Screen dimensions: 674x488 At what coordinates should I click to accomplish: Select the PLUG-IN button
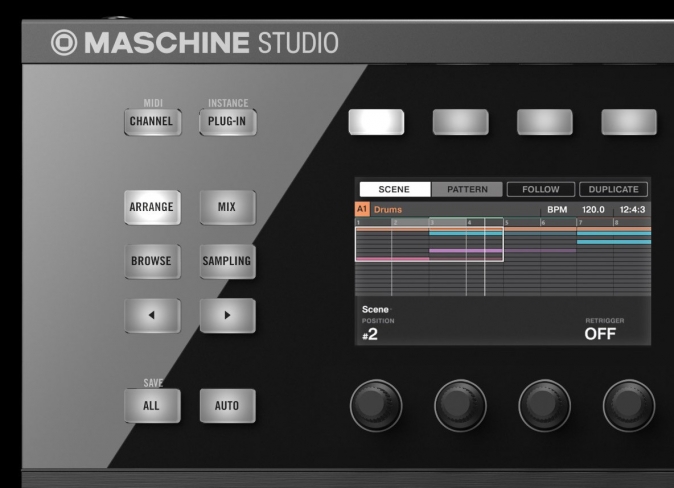click(x=228, y=122)
